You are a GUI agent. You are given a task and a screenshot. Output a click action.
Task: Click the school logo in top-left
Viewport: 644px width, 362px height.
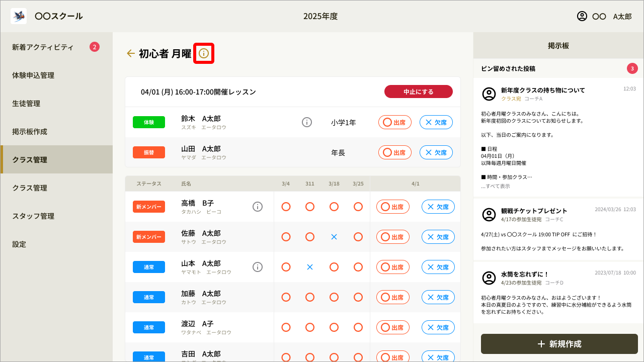(x=19, y=16)
